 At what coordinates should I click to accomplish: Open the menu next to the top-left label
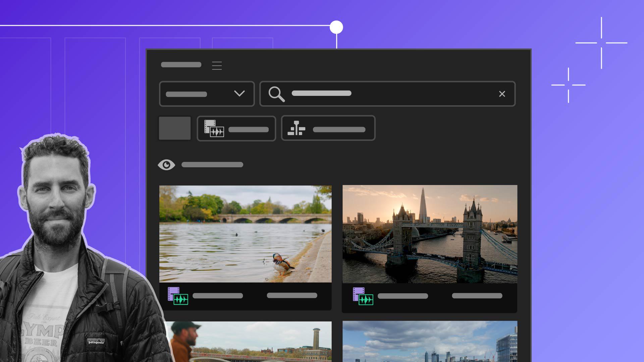click(217, 65)
